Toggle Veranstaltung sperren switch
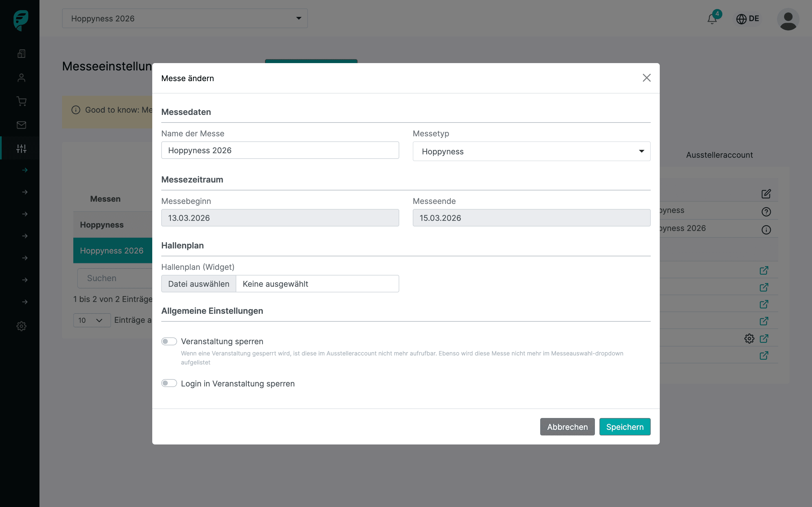This screenshot has height=507, width=812. [x=169, y=341]
